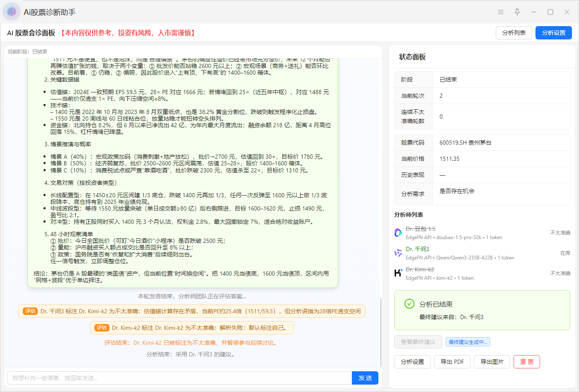Image resolution: width=579 pixels, height=392 pixels.
Task: Click the Dr. 千问3 avatar icon
Action: pos(398,253)
